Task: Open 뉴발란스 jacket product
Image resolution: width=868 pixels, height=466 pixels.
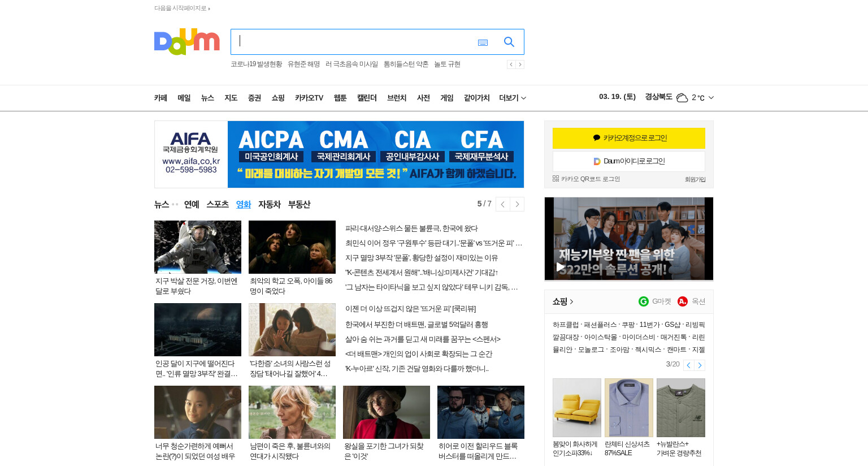Action: 681,408
